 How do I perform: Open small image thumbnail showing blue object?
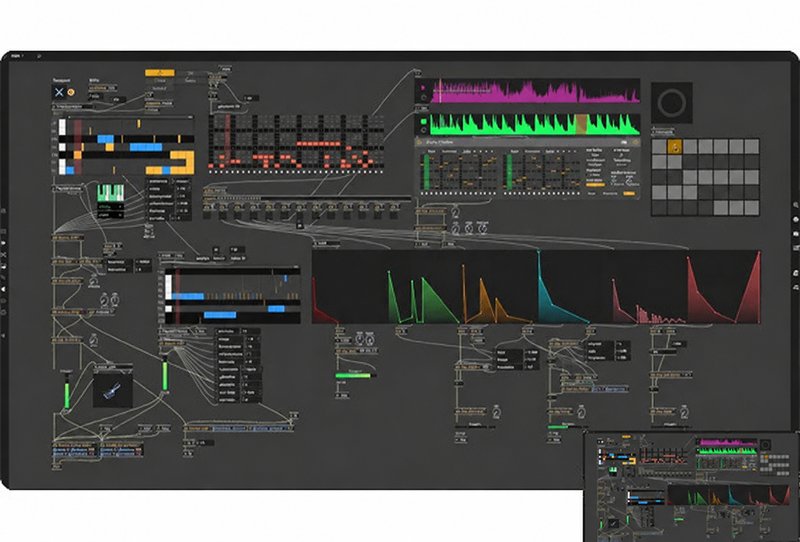(113, 390)
